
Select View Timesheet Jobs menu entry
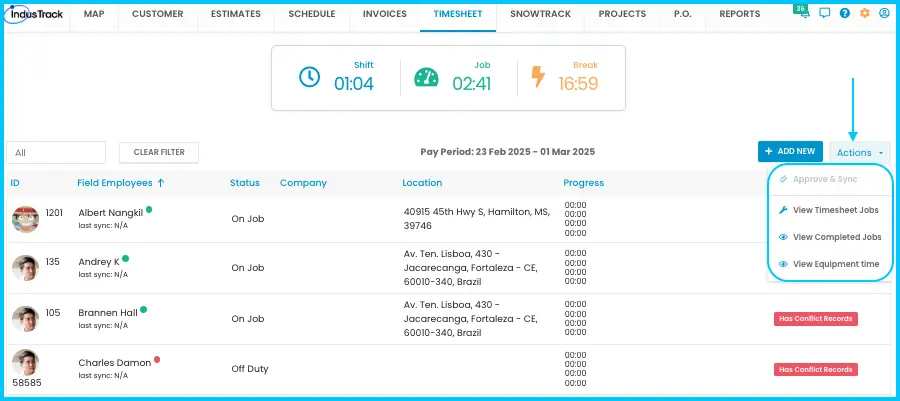pyautogui.click(x=830, y=210)
